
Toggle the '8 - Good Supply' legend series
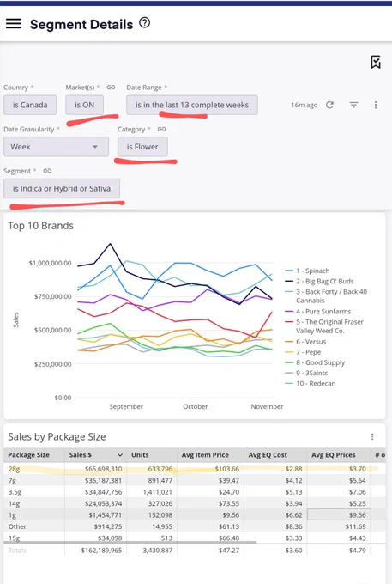tap(315, 362)
